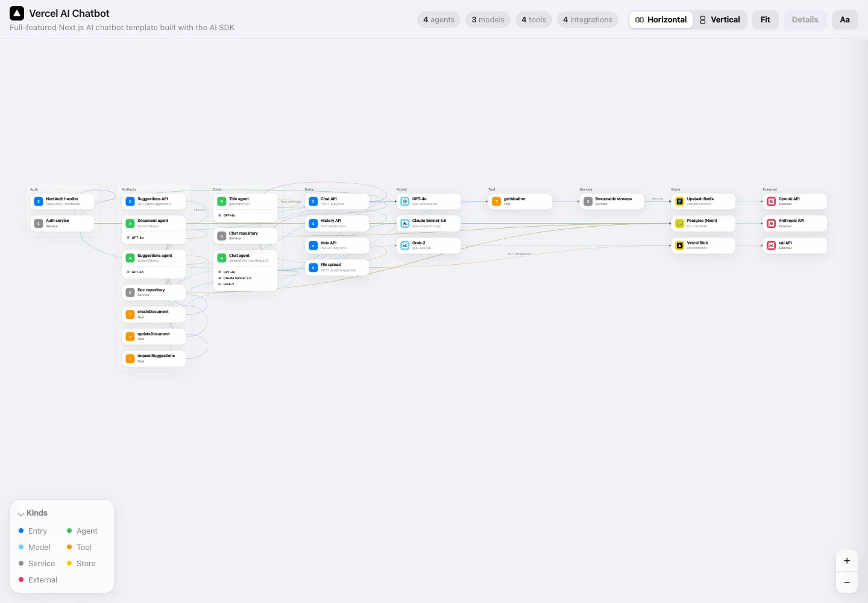Image resolution: width=868 pixels, height=603 pixels.
Task: Select Claude Sonnet 3.5 inside Chat agent
Action: (245, 278)
